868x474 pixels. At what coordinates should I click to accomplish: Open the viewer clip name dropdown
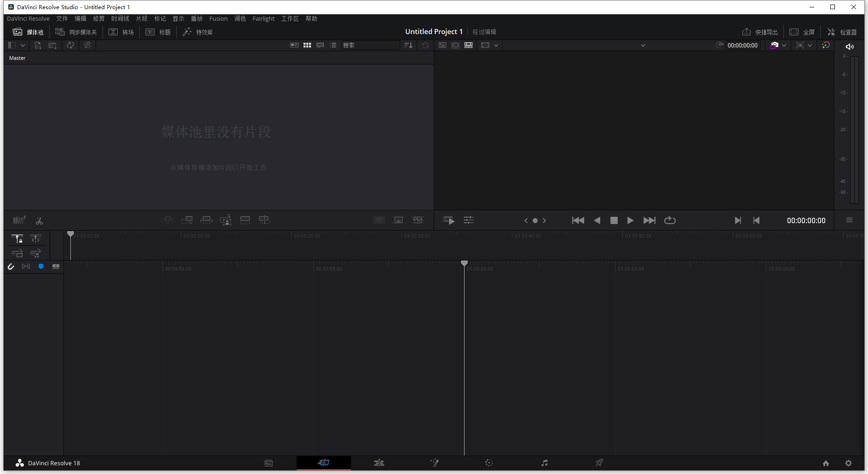(643, 45)
